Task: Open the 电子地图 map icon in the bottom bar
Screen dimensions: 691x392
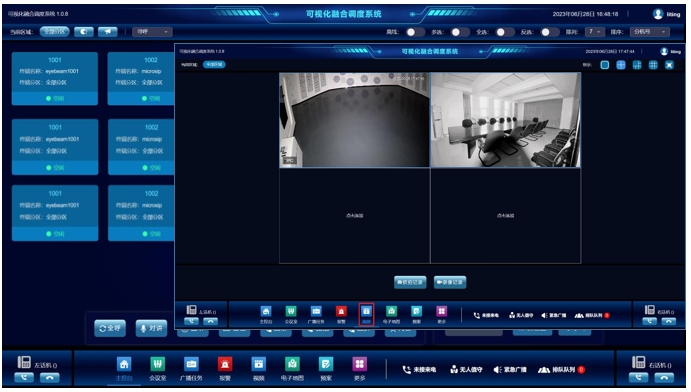Action: point(292,369)
